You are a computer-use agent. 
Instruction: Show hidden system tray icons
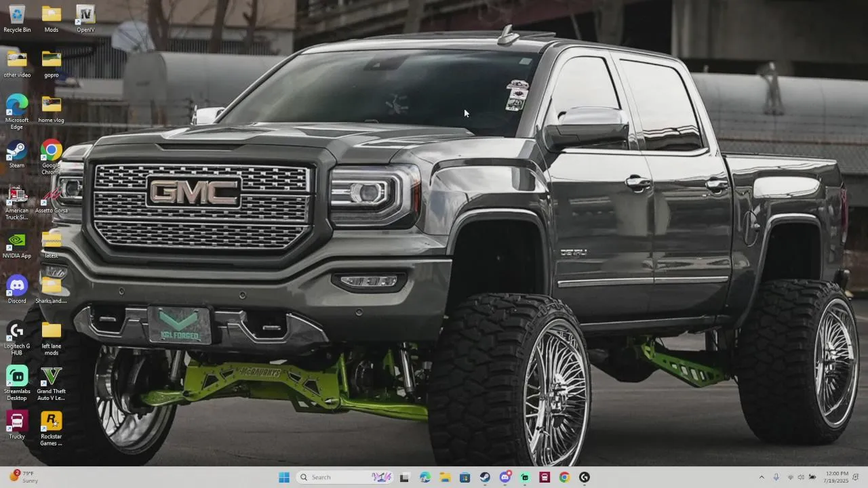tap(762, 477)
